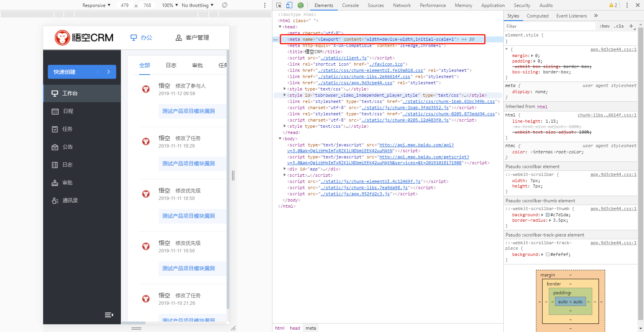The image size is (644, 332).
Task: Click the avatar of the 2019-11-10 21:26 entry
Action: [x=146, y=299]
